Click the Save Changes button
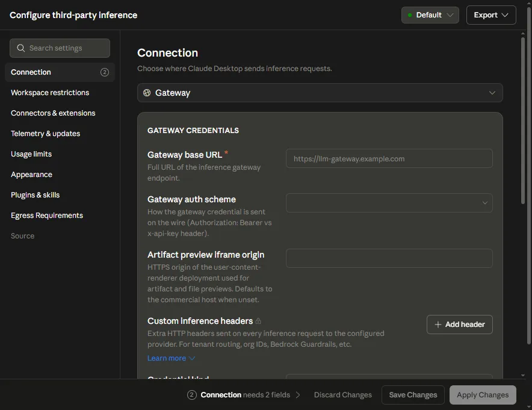 click(413, 395)
